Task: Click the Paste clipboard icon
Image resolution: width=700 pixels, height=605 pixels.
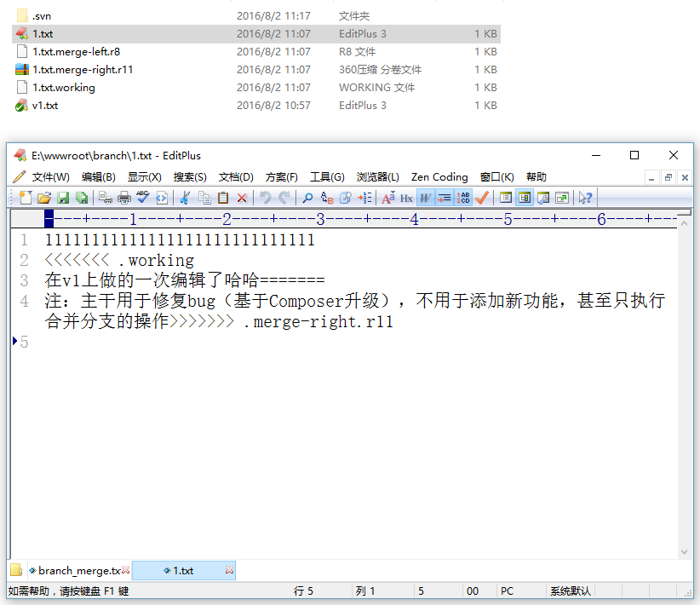Action: point(223,198)
